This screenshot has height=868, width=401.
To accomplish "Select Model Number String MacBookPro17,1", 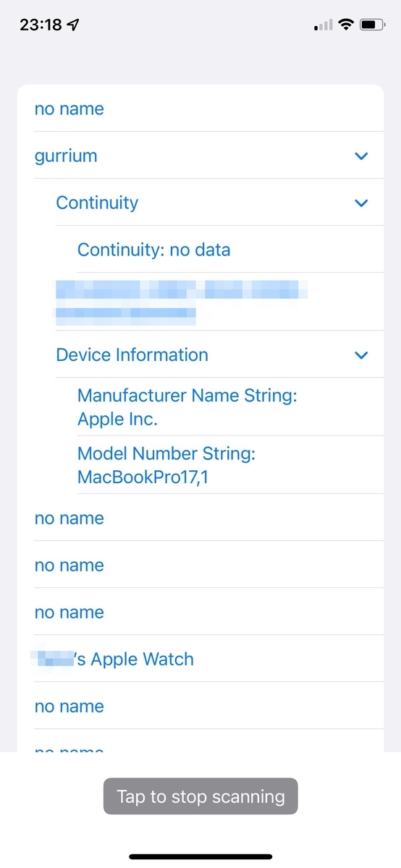I will (230, 465).
